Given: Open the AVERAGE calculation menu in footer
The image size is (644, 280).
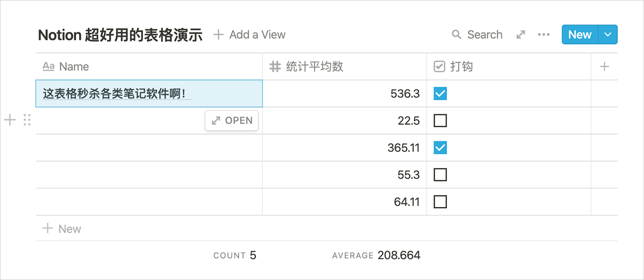Looking at the screenshot, I should point(376,255).
